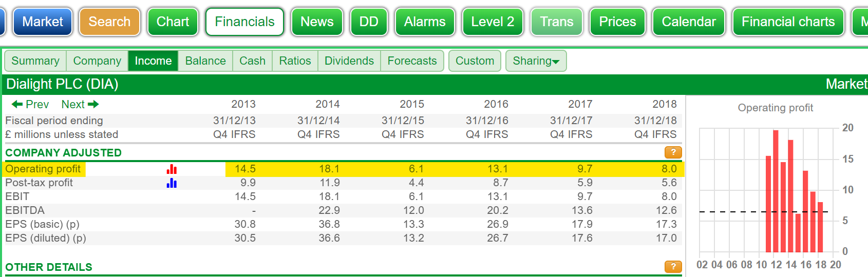Open the Dividends tab
868x277 pixels.
(349, 61)
